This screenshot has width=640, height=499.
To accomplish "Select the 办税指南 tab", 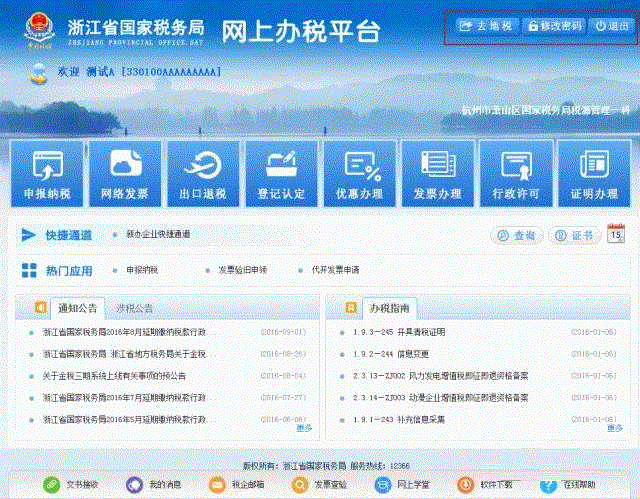I will (x=389, y=308).
